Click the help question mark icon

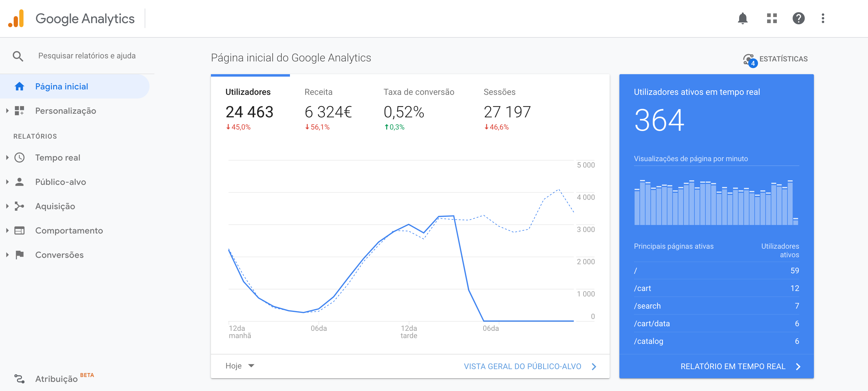tap(798, 18)
